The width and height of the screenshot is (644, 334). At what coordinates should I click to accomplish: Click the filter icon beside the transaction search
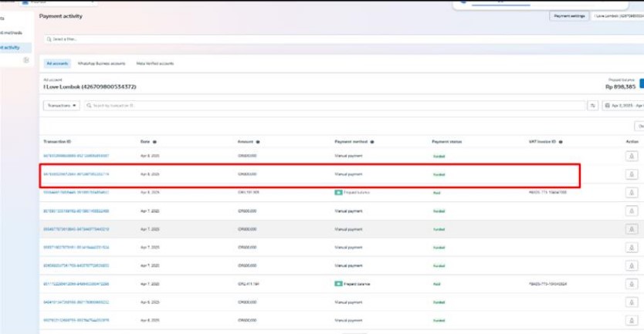point(593,106)
